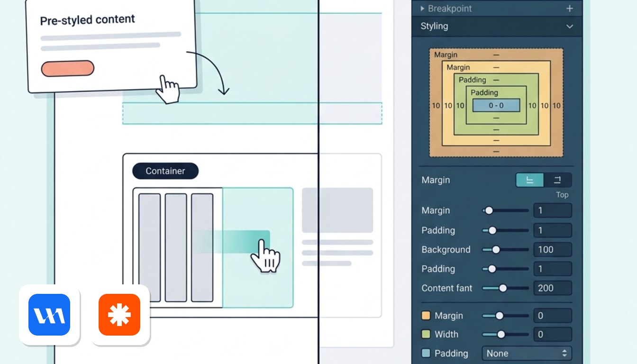The image size is (637, 364).
Task: Click the orange asterisk app icon
Action: tap(119, 315)
